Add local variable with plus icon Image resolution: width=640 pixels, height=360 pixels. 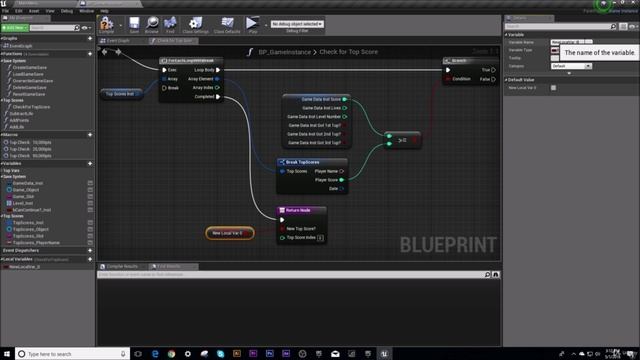click(90, 259)
